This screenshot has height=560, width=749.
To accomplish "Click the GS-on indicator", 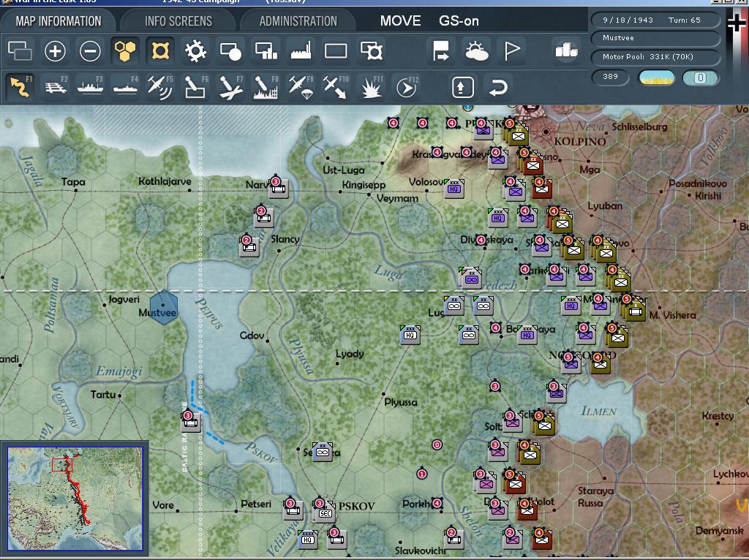I will tap(459, 21).
